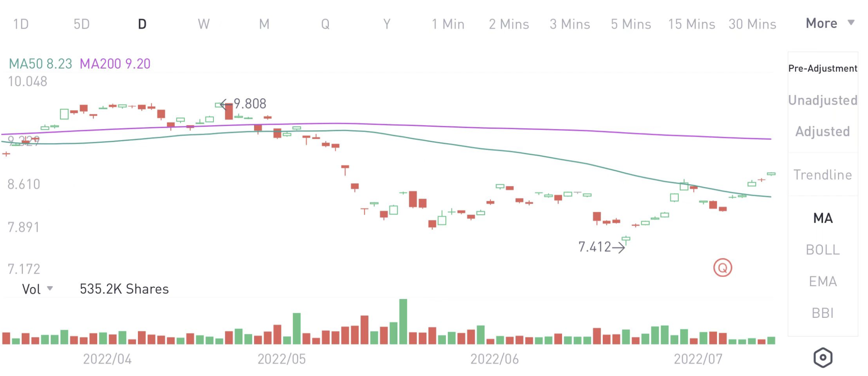
Task: Enable the BOLL indicator
Action: 823,250
